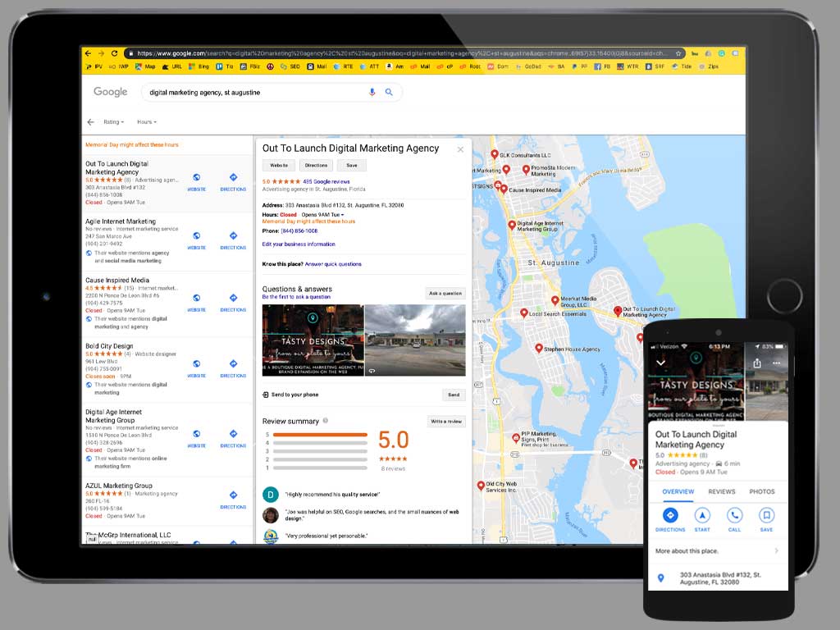
Task: Open the Zips bookmark in bookmarks bar
Action: 708,67
